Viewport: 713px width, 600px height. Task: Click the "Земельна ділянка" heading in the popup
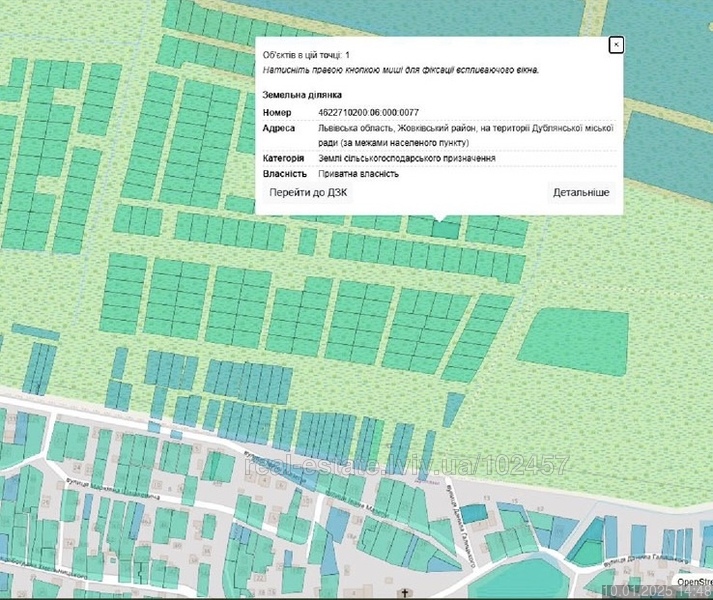[x=302, y=95]
